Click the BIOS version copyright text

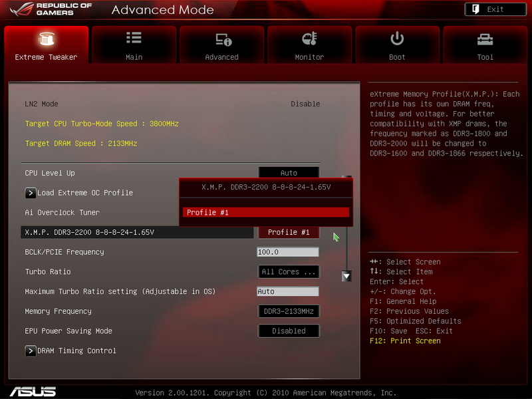click(265, 393)
